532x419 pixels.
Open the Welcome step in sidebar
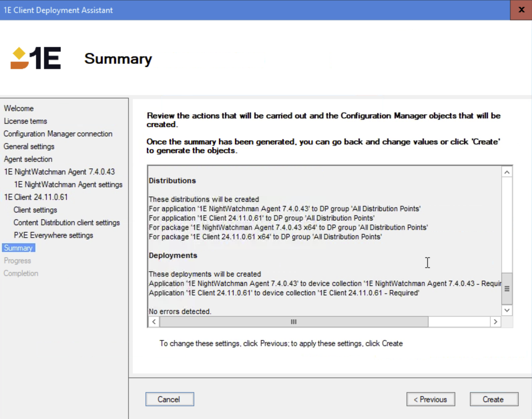[x=19, y=108]
